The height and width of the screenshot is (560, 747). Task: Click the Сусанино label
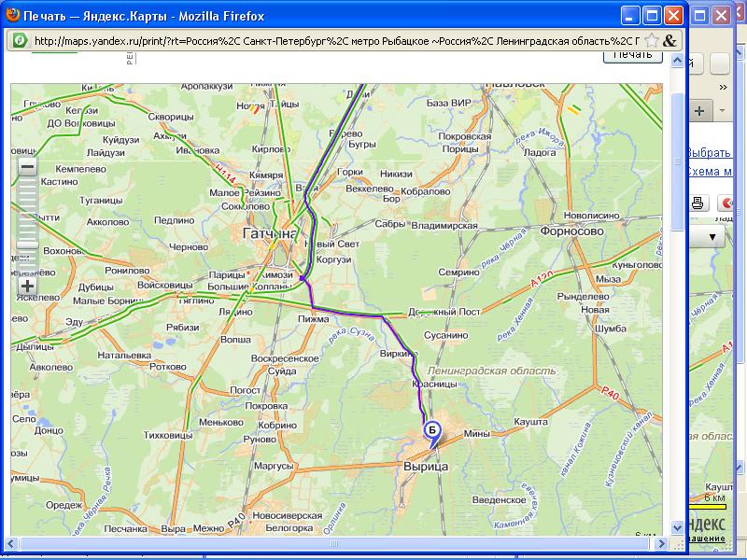(446, 335)
